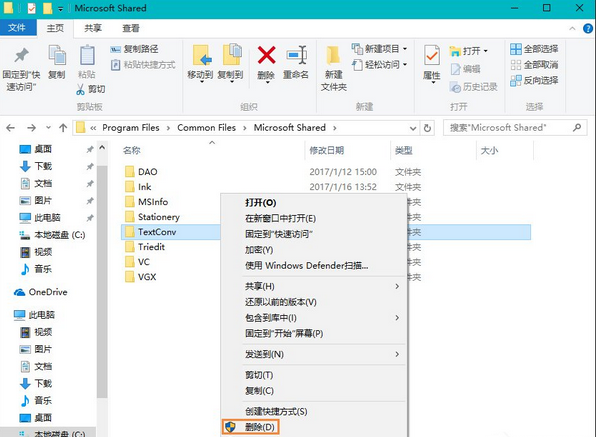Click the Paste clipboard icon
This screenshot has height=437, width=597.
click(87, 56)
